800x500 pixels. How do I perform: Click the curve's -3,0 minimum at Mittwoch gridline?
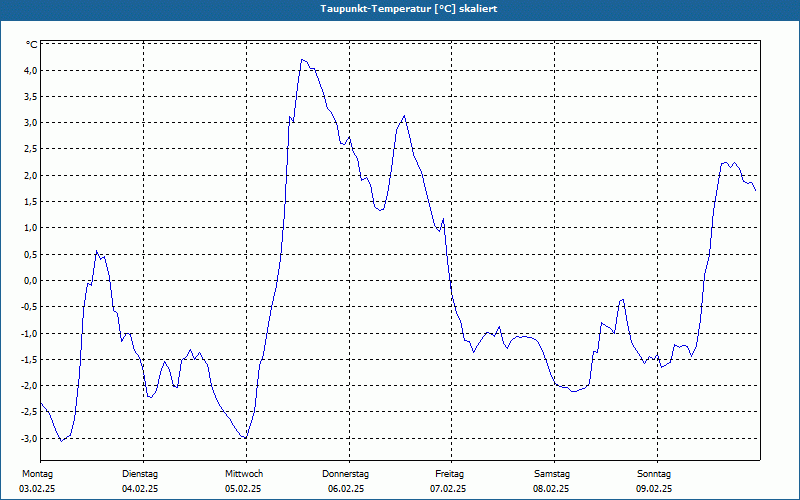click(245, 438)
